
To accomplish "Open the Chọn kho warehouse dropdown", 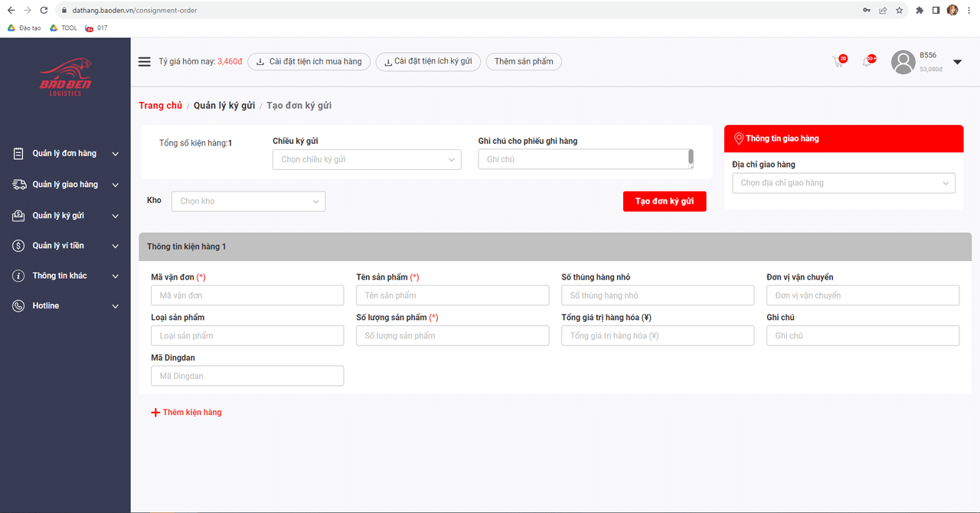I will pyautogui.click(x=248, y=201).
